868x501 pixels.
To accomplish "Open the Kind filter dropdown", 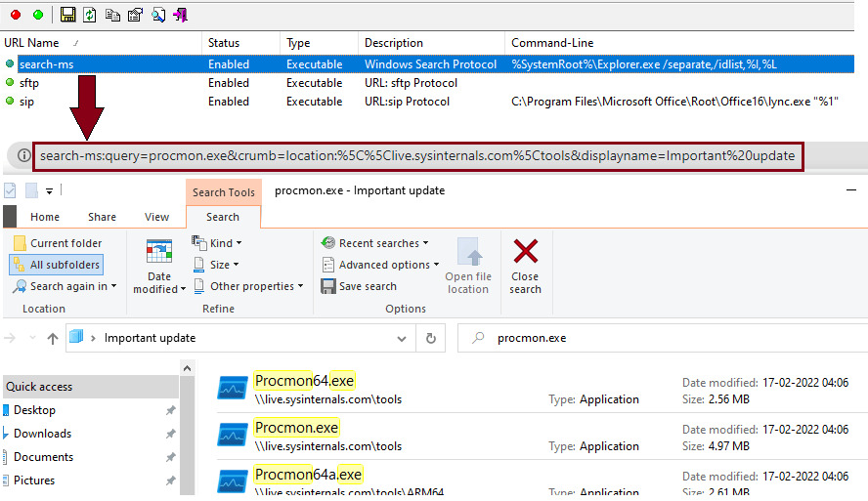I will click(217, 243).
